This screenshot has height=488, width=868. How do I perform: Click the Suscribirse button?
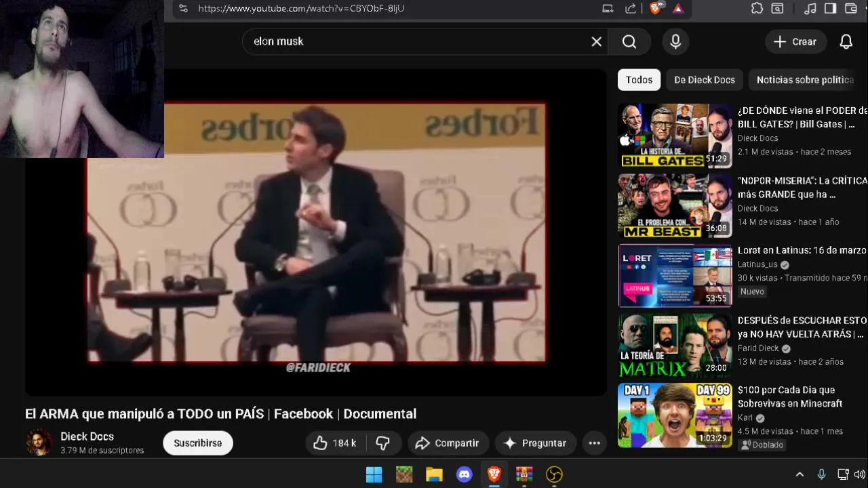click(x=198, y=443)
